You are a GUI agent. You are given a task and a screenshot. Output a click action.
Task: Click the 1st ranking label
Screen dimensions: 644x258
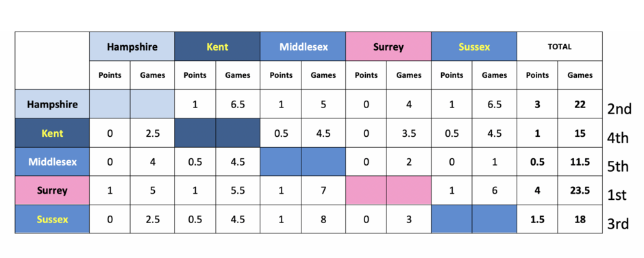[617, 195]
